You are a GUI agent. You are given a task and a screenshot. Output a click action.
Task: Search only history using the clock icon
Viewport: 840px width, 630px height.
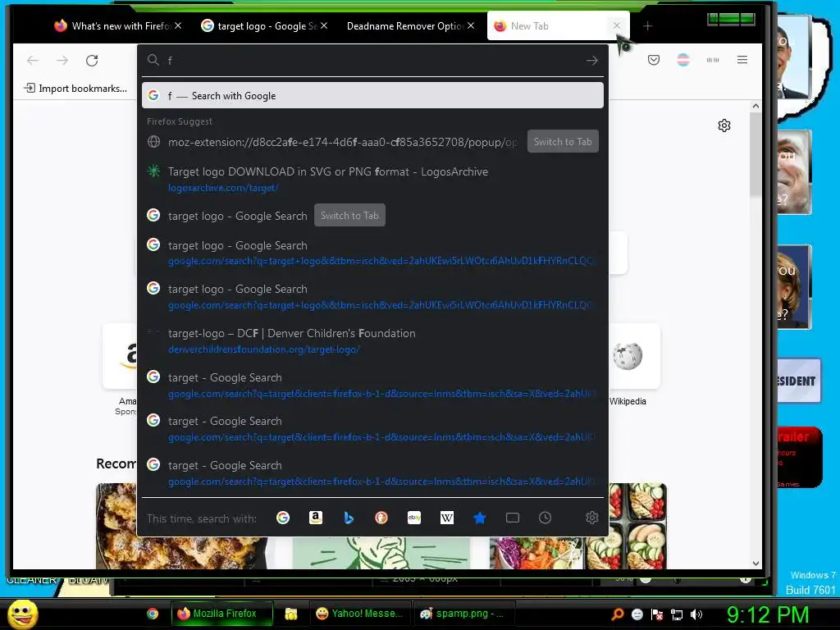(545, 518)
